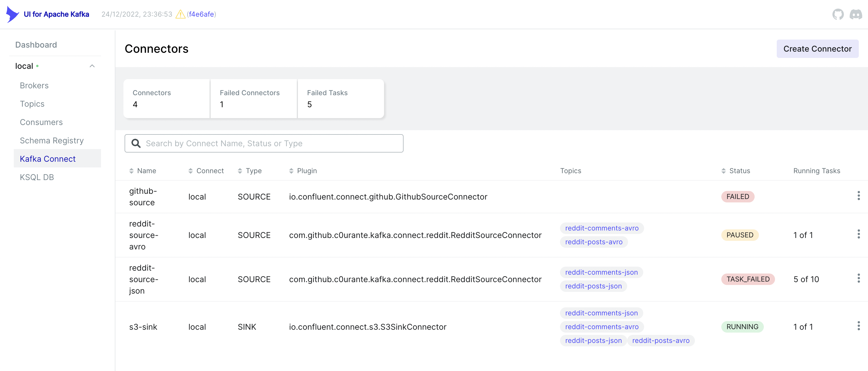This screenshot has height=371, width=868.
Task: Click the search magnifier icon
Action: [x=136, y=143]
